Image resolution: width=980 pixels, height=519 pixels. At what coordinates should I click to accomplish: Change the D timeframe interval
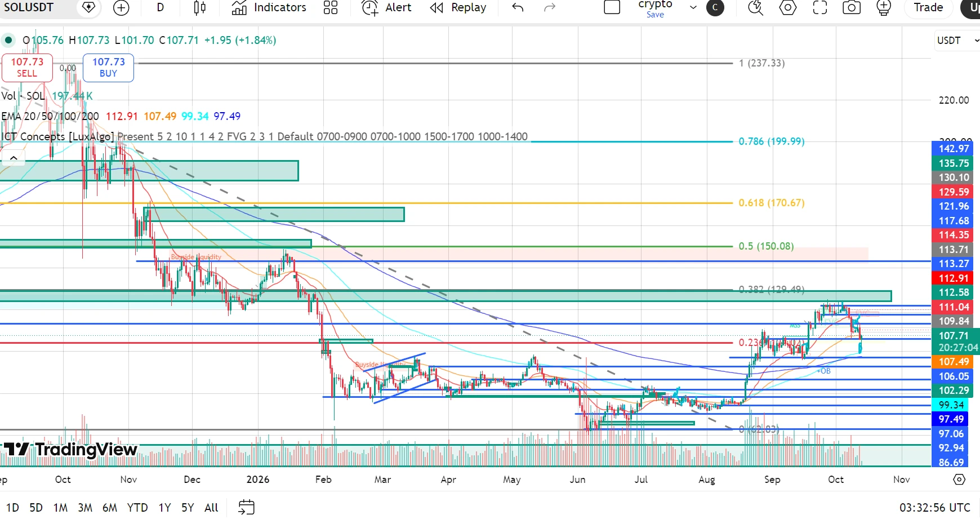coord(161,7)
